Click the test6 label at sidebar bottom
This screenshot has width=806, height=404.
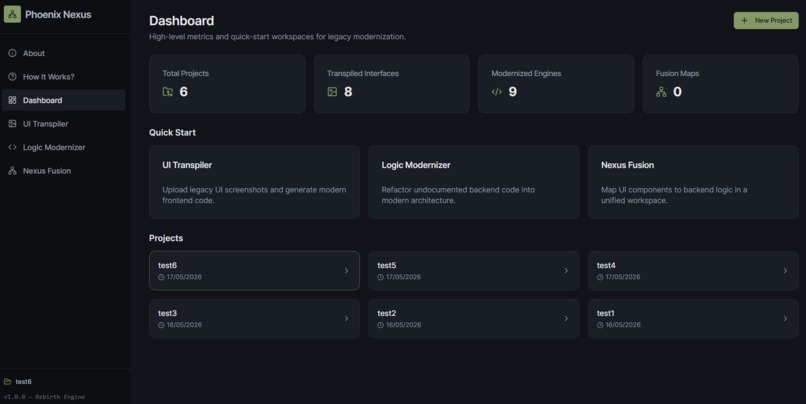point(23,381)
